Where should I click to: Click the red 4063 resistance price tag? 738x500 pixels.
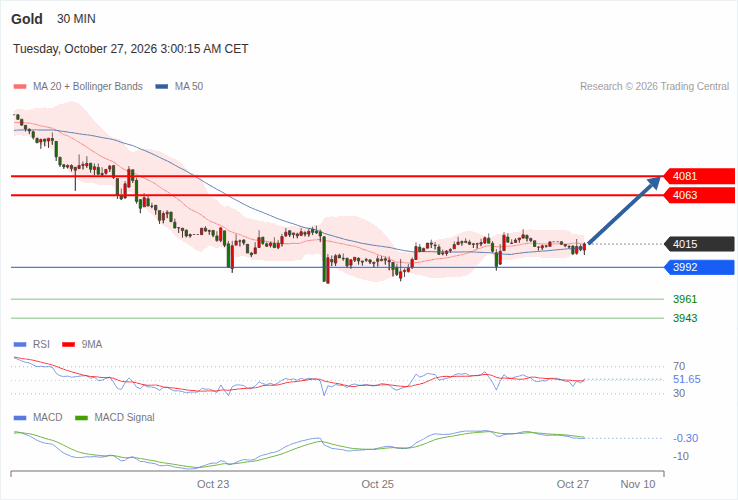pos(699,195)
